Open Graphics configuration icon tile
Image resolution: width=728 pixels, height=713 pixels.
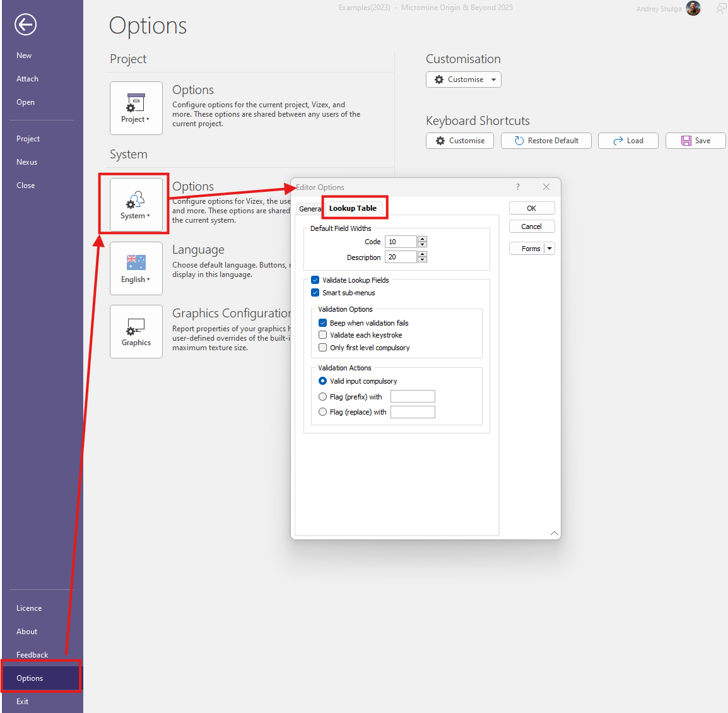[136, 331]
